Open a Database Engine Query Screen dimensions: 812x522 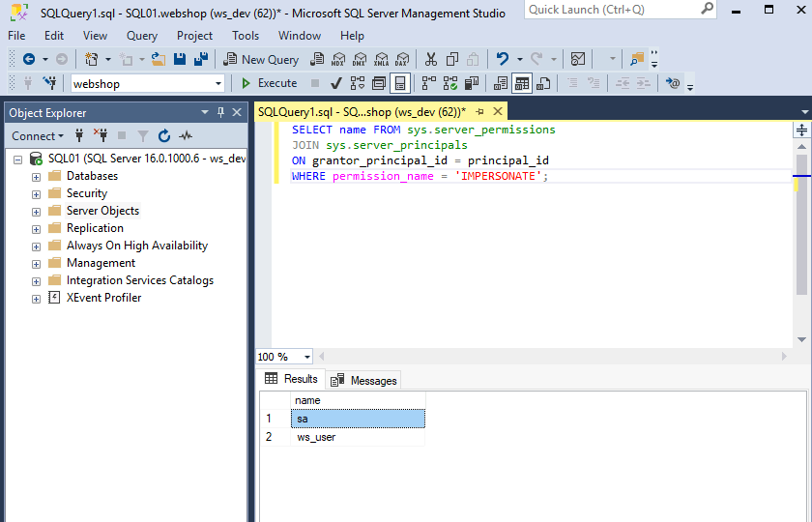click(x=317, y=60)
